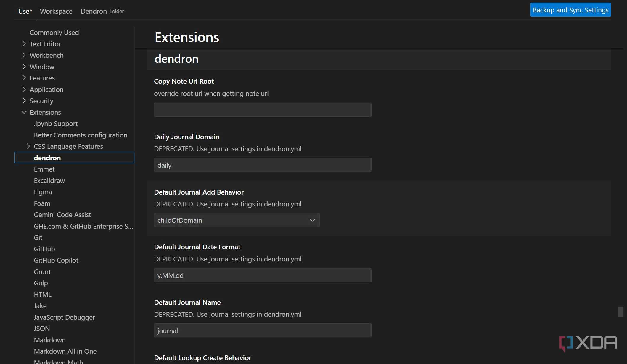This screenshot has width=627, height=364.
Task: Expand the Application settings section
Action: (24, 90)
